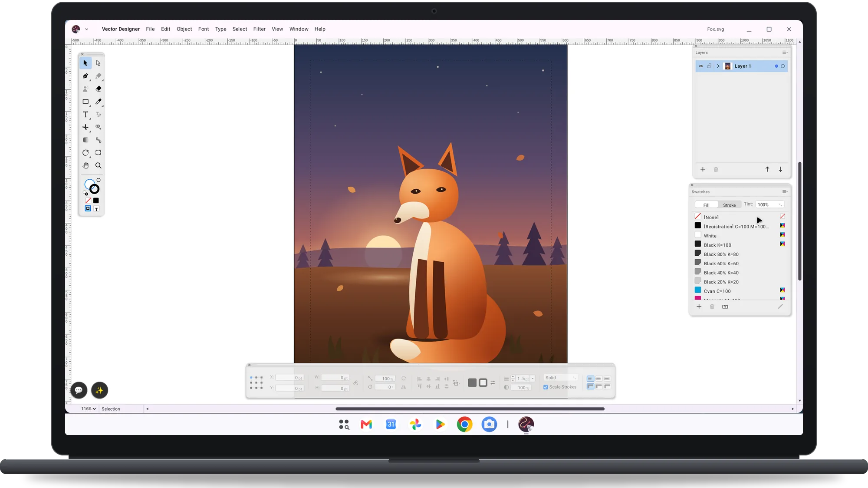This screenshot has height=488, width=868.
Task: Open Gmail from the taskbar
Action: (x=366, y=424)
